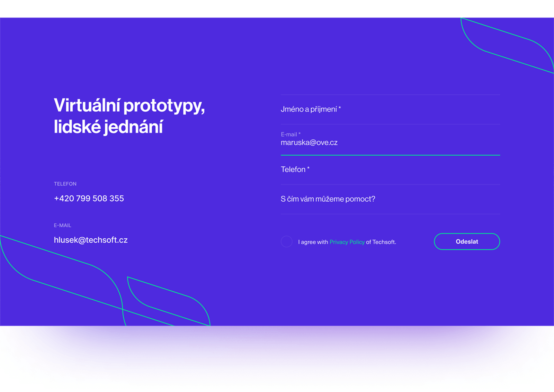Click the circular checkbox next to agreement text

coord(287,242)
